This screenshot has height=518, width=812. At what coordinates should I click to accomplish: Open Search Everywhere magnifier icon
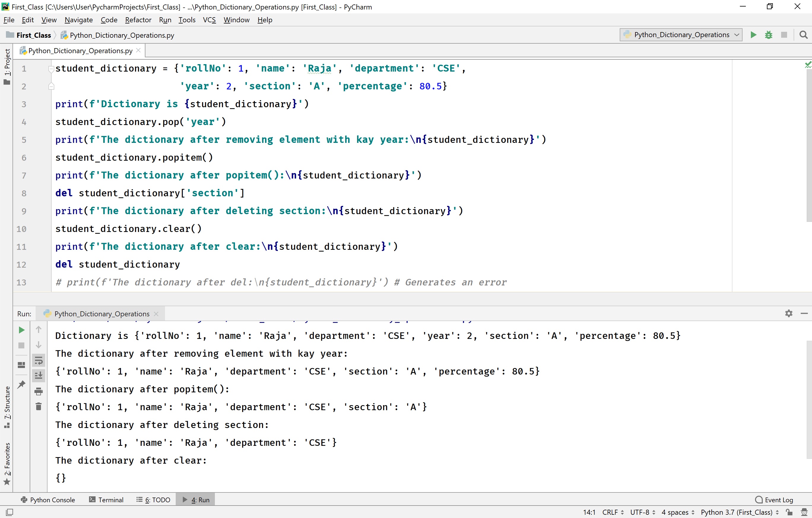(804, 35)
